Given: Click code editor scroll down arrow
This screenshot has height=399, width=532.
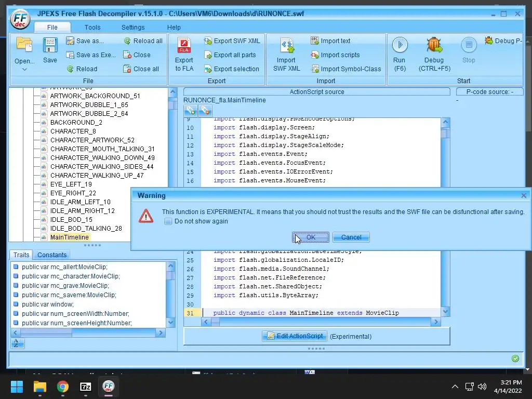Looking at the screenshot, I should click(446, 312).
